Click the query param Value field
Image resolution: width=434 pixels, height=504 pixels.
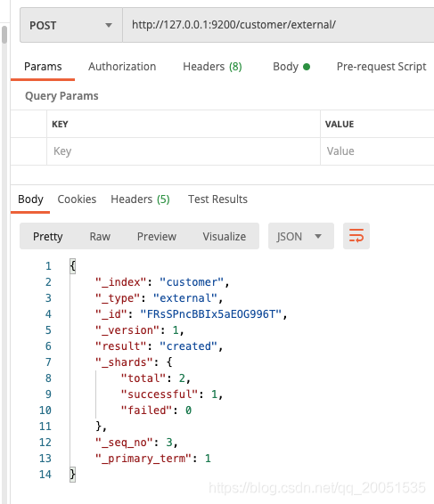(x=377, y=151)
